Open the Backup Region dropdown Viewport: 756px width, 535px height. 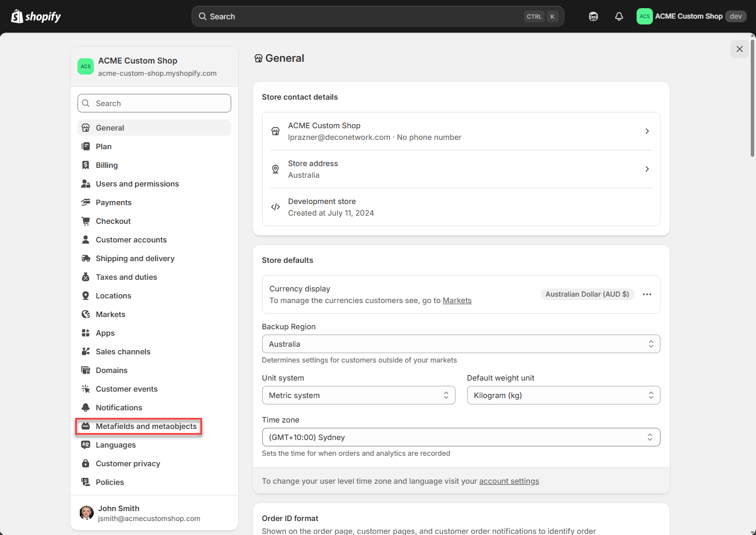(461, 344)
